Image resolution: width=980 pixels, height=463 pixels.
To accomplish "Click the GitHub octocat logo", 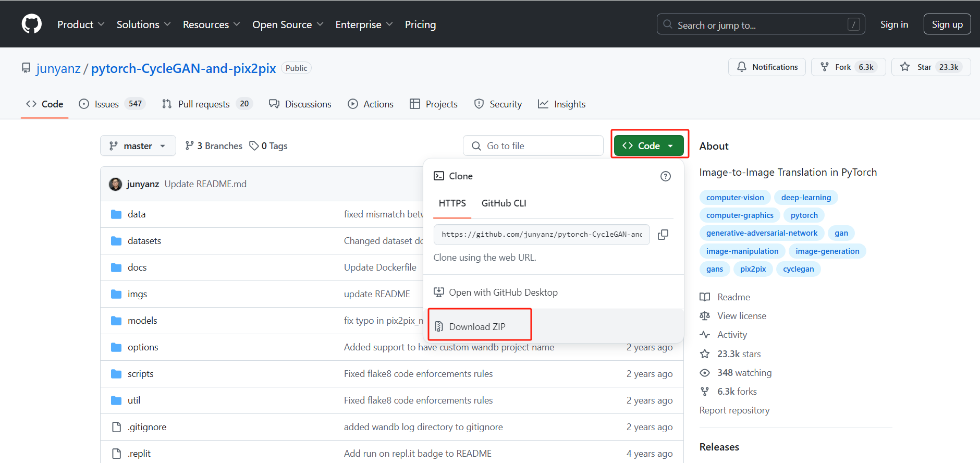I will 32,24.
